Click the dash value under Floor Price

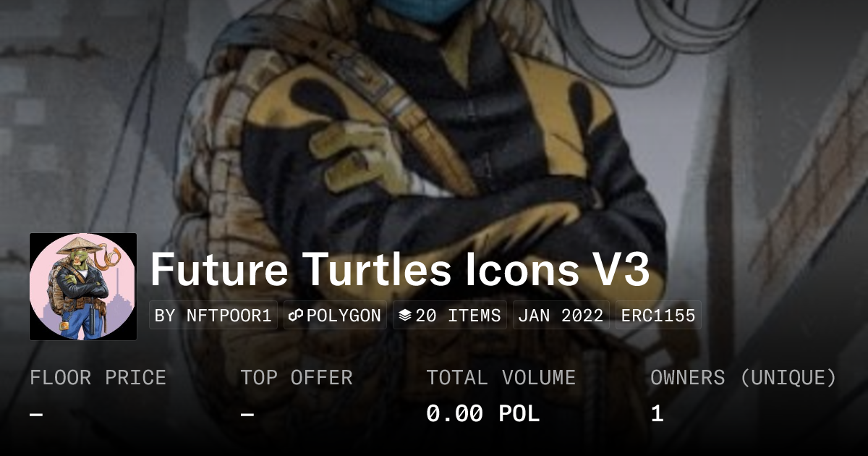coord(36,414)
